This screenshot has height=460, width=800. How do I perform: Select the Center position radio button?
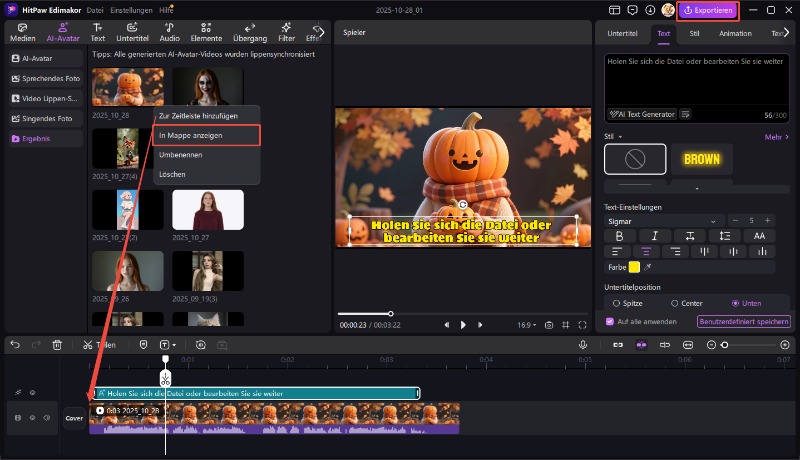(x=674, y=303)
